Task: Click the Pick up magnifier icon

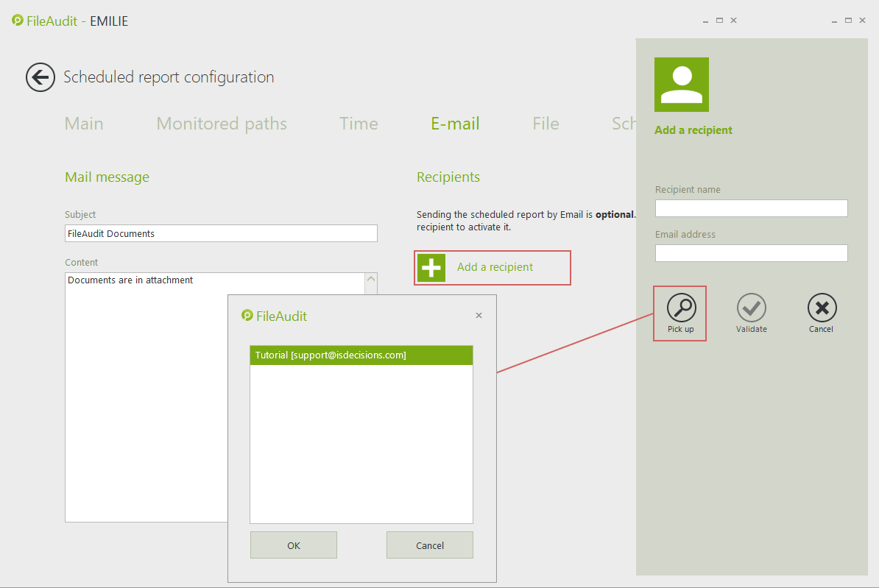Action: coord(681,308)
